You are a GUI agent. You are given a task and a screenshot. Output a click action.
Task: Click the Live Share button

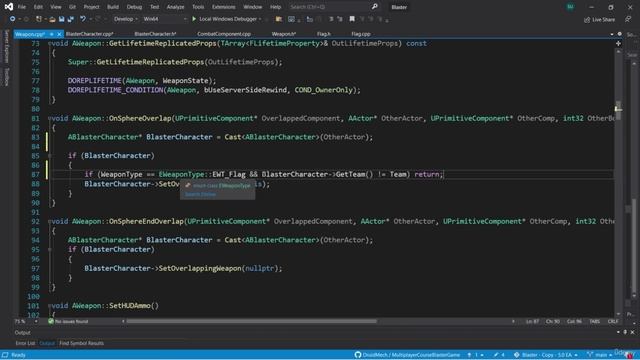[599, 19]
